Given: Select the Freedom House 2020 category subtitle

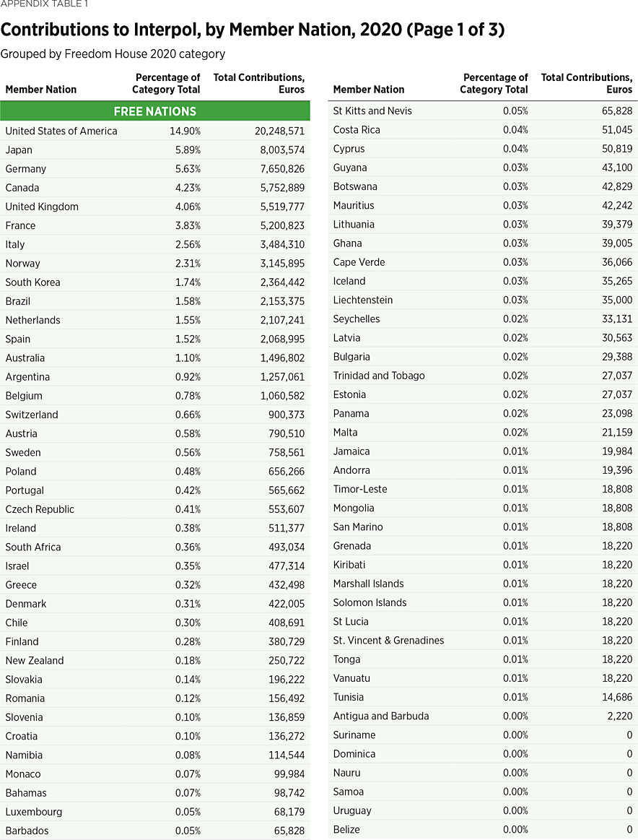Looking at the screenshot, I should click(x=113, y=54).
